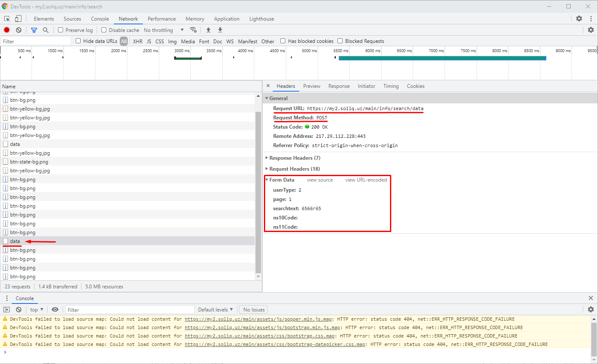Open network conditions wifi icon
This screenshot has width=598, height=364.
click(x=193, y=30)
